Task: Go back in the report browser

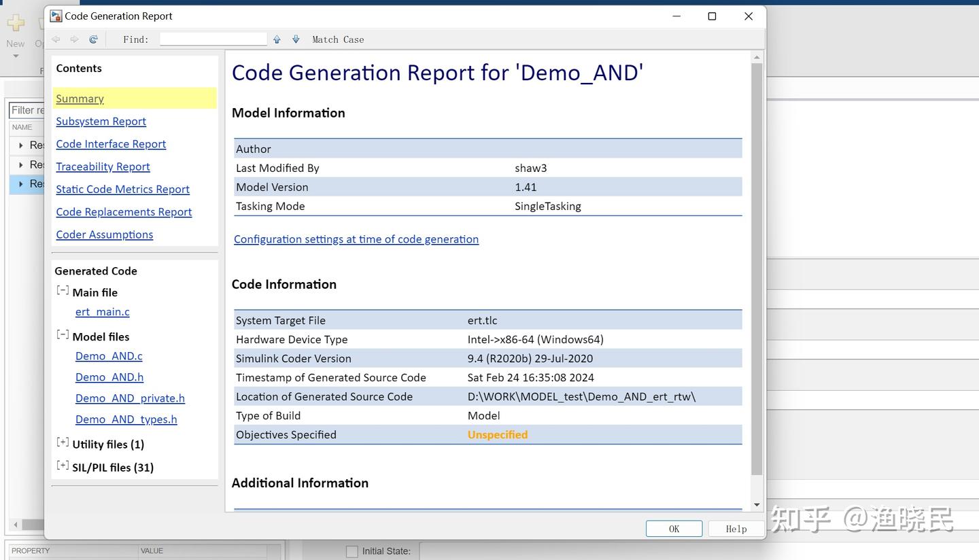Action: [x=56, y=39]
